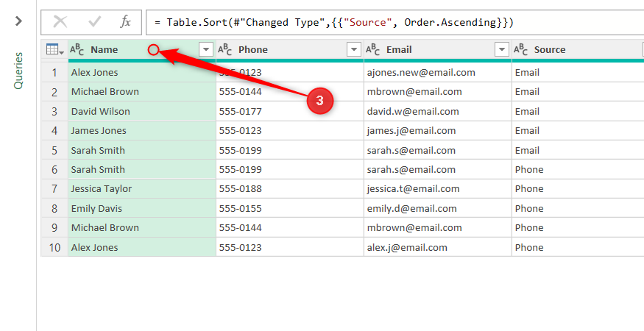644x331 pixels.
Task: Click the email "james.j@email.com"
Action: (437, 131)
